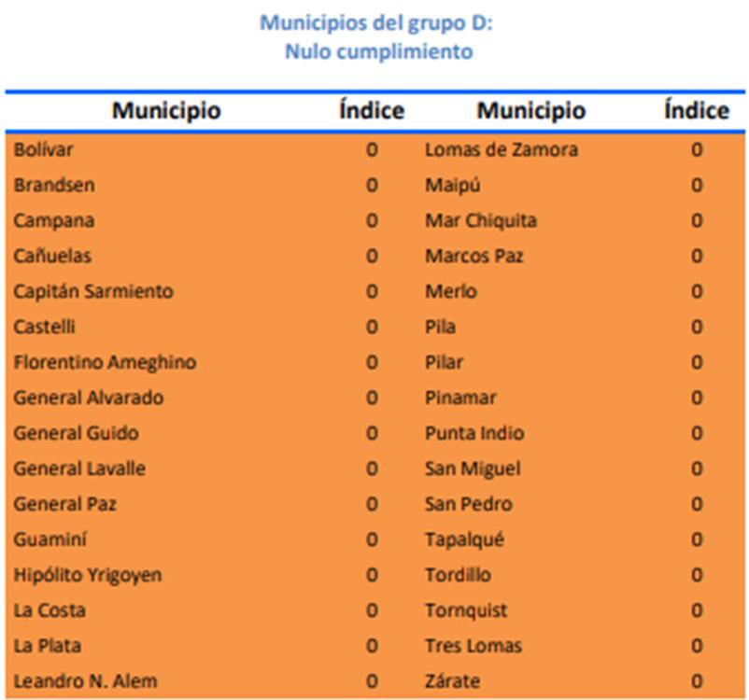The image size is (749, 700).
Task: Select the Florentino Ameghino entry
Action: point(105,362)
